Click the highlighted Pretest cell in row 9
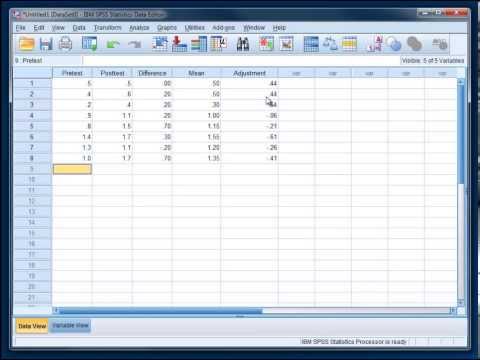The image size is (480, 360). (72, 169)
